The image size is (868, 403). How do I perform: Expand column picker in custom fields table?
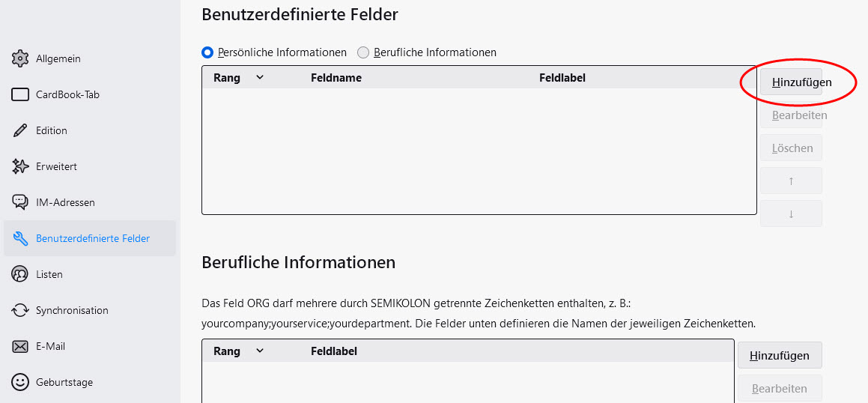coord(260,77)
